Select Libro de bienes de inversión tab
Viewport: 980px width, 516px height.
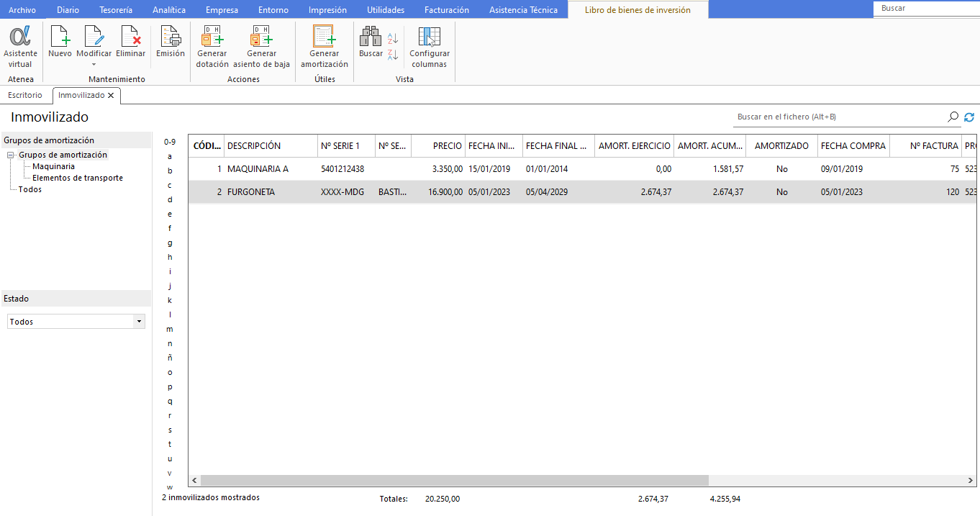(x=638, y=10)
